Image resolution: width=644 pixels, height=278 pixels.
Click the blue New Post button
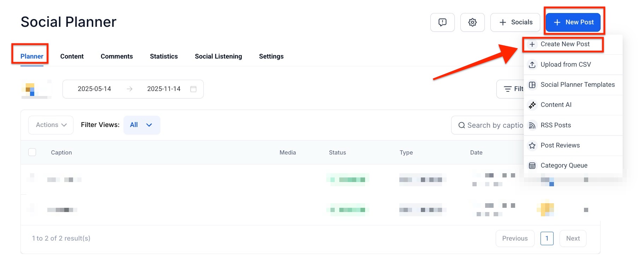click(x=573, y=22)
